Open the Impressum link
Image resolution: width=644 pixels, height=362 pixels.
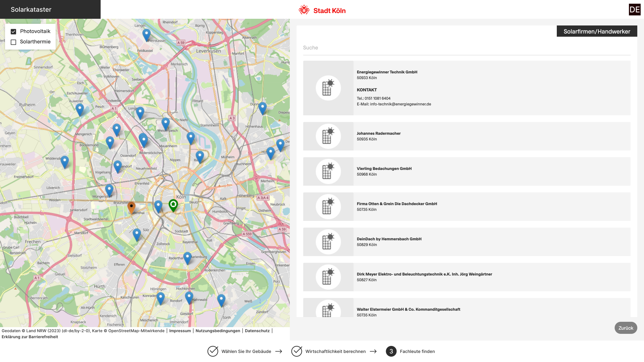(x=180, y=331)
